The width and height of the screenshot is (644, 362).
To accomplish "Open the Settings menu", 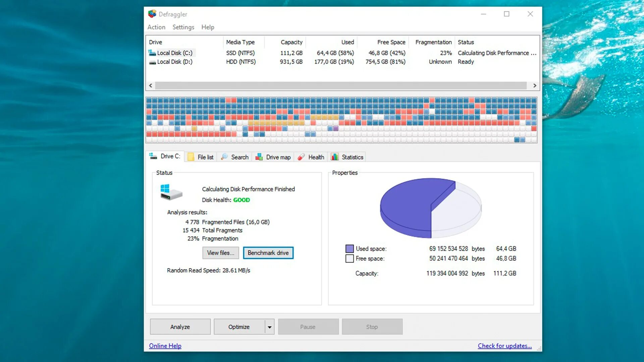I will click(183, 27).
